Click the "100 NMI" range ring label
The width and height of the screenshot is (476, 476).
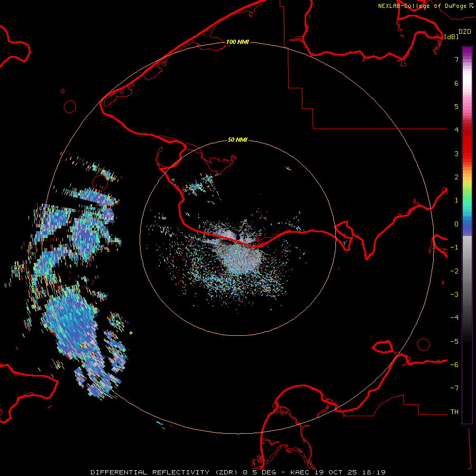[237, 42]
